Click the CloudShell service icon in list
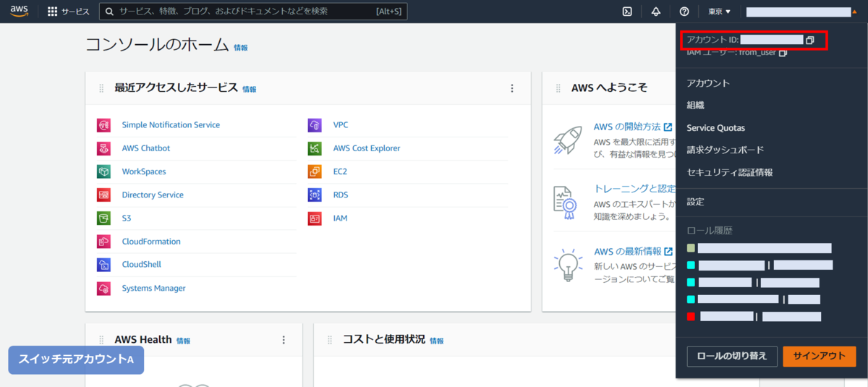The image size is (868, 387). [x=103, y=265]
